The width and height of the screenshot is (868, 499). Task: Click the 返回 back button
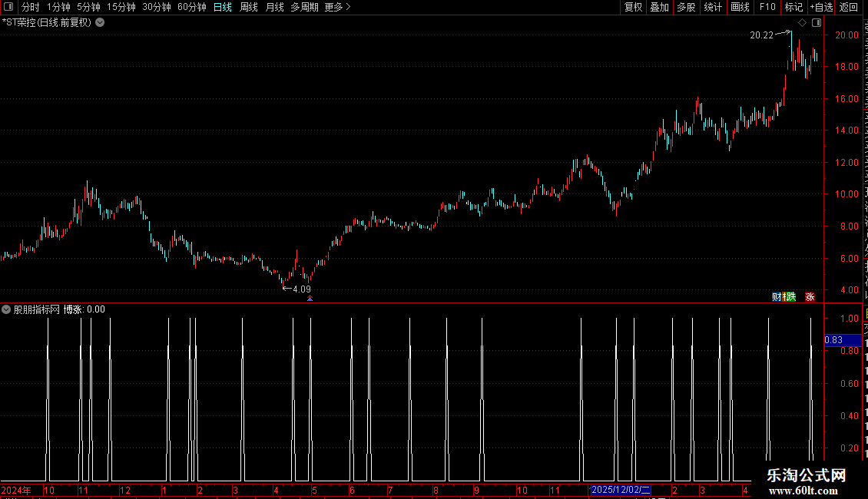point(849,7)
